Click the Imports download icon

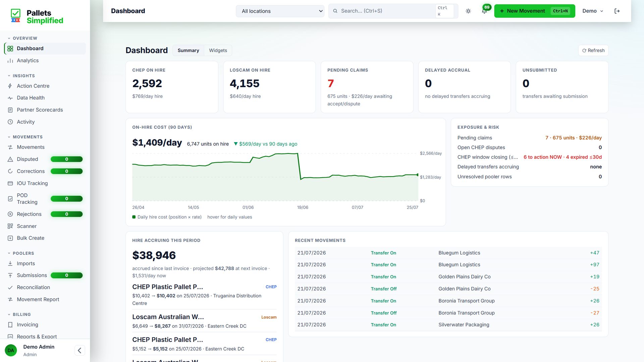coord(10,263)
